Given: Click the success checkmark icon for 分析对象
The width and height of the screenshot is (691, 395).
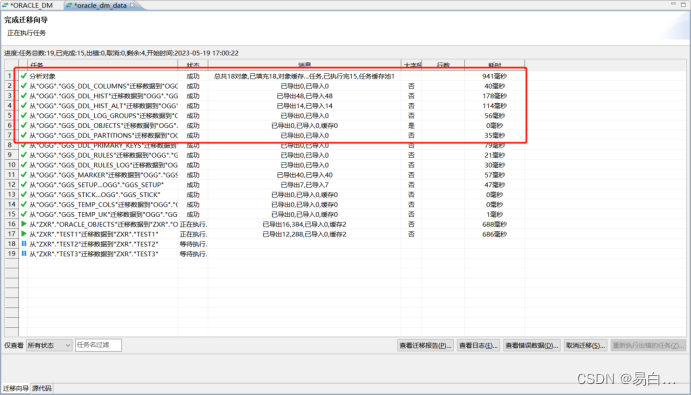Looking at the screenshot, I should click(23, 76).
